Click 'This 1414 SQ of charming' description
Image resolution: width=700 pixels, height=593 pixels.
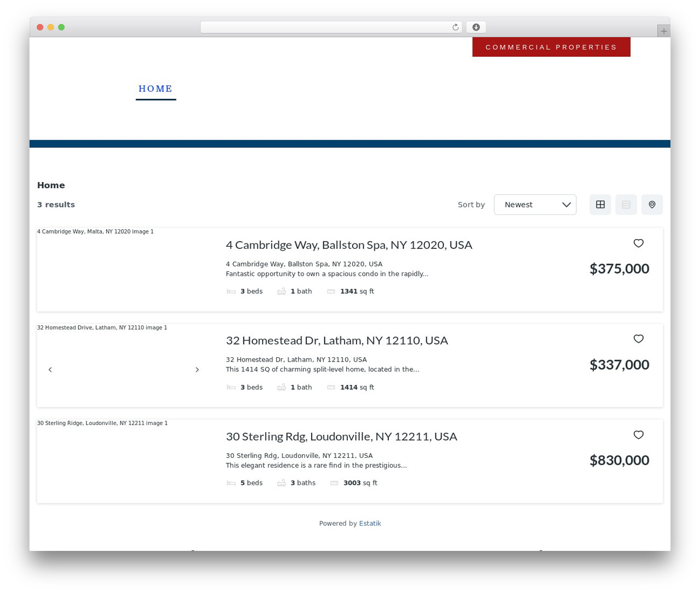point(323,370)
